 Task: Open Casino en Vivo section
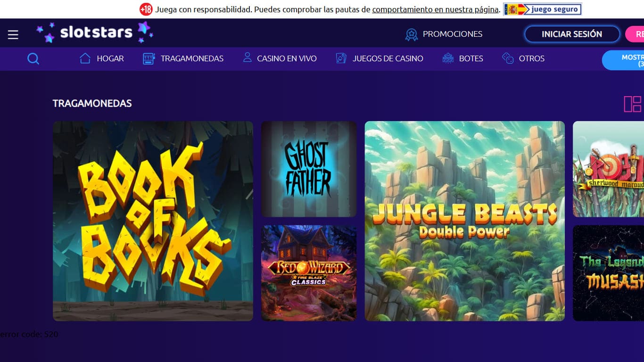click(x=280, y=58)
